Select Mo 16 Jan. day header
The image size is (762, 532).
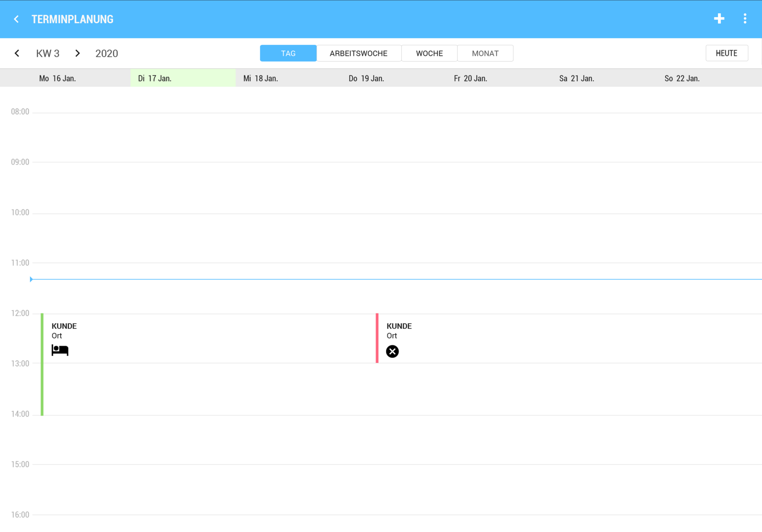click(x=58, y=78)
